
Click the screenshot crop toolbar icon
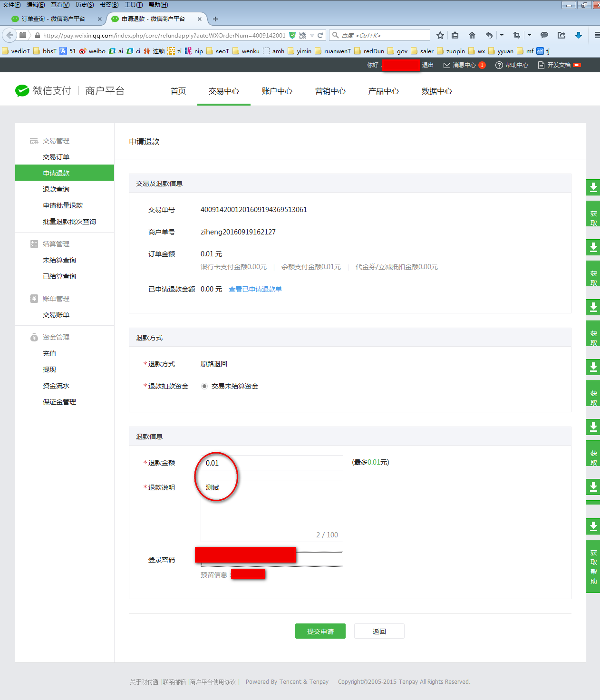coord(517,35)
